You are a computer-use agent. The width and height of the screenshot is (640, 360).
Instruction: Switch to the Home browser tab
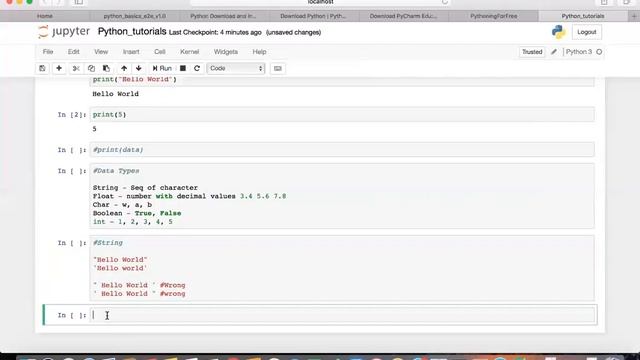click(x=45, y=16)
